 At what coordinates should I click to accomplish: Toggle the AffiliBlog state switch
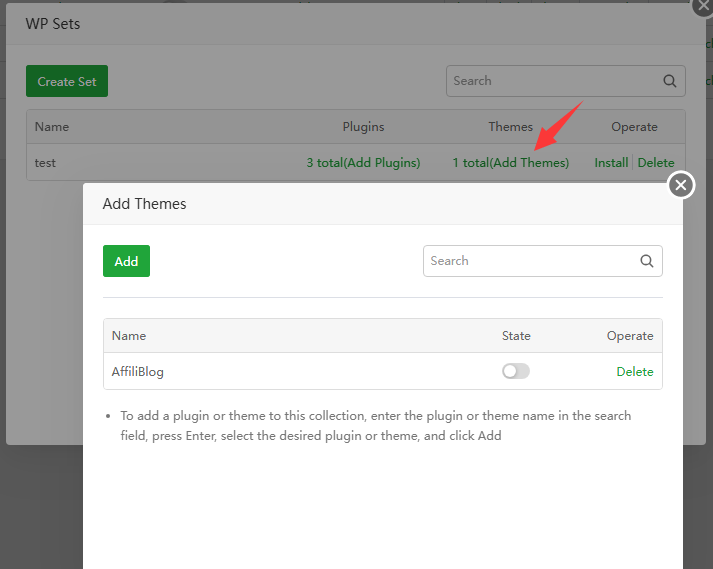[x=516, y=371]
